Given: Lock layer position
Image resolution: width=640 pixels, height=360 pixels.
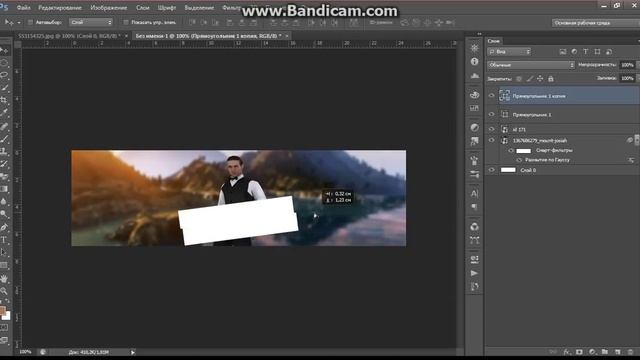Looking at the screenshot, I should tap(540, 78).
